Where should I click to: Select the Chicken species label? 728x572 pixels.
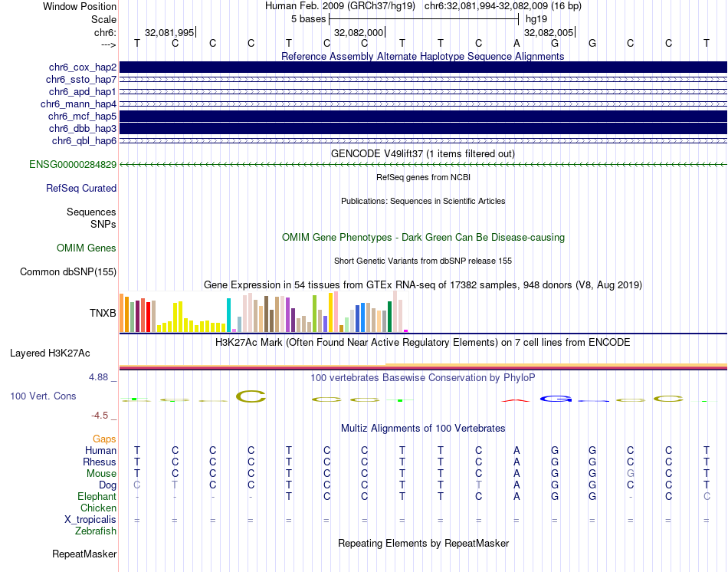tap(98, 508)
